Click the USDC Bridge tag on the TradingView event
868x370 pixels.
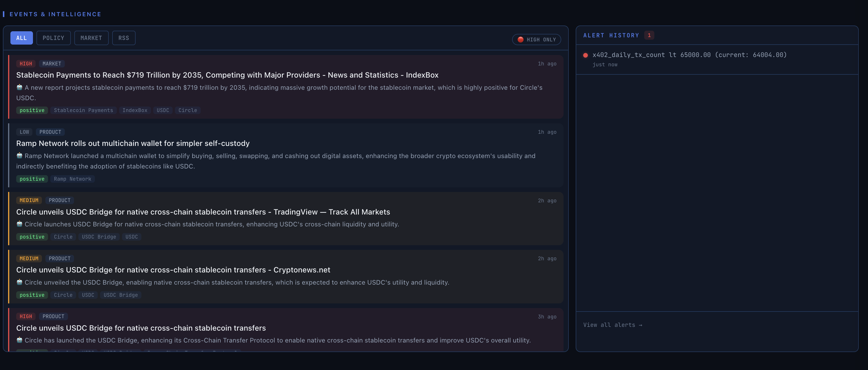(x=99, y=237)
